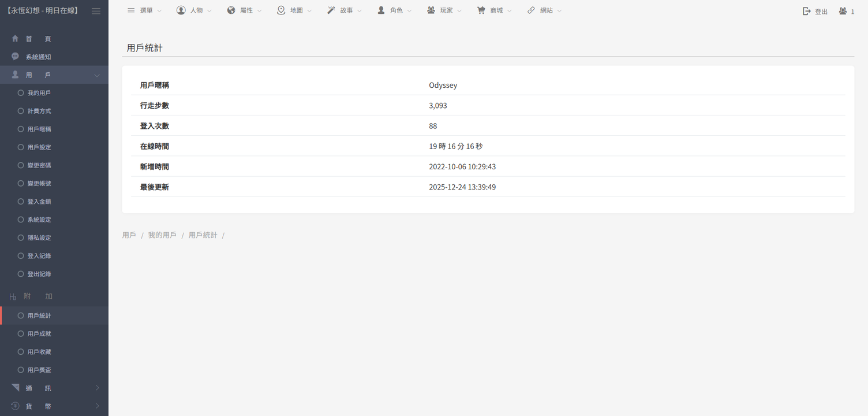Open the 玩家 top menu
Screen dimensions: 868x416
[x=444, y=10]
